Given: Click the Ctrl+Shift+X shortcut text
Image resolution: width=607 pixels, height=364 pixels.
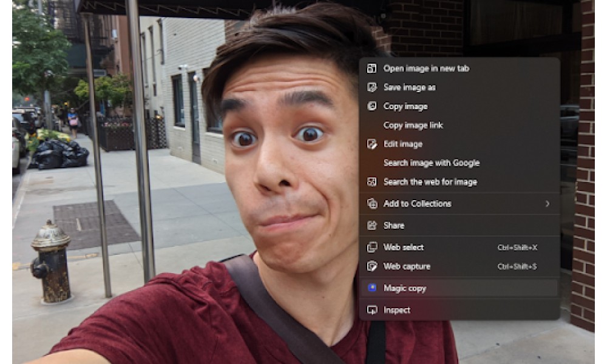Looking at the screenshot, I should 517,248.
